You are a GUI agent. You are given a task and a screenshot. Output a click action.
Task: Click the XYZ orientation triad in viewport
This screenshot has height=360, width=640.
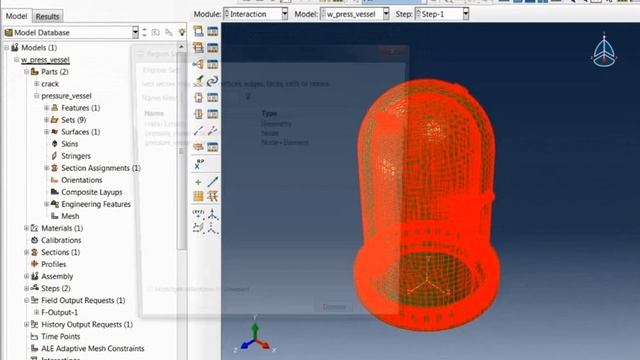point(255,336)
